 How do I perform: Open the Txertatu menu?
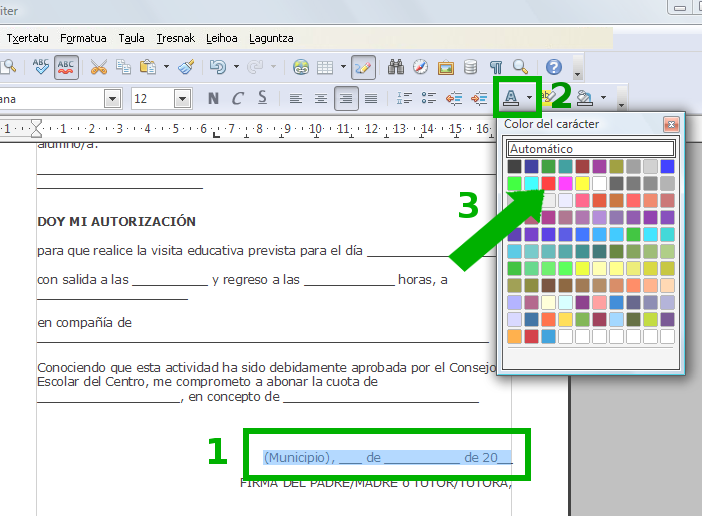[27, 38]
